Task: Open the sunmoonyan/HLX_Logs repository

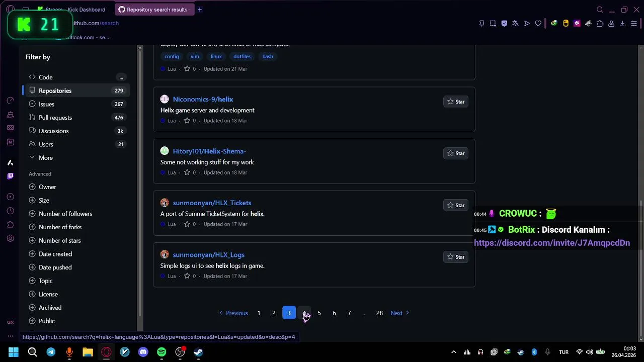Action: tap(209, 255)
